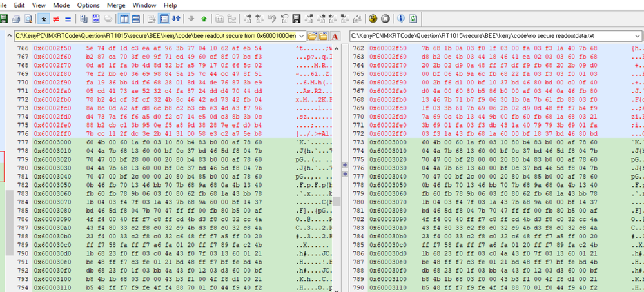Viewport: 644px width, 292px height.
Task: Select the Text Compare mode icon
Action: coord(84,19)
